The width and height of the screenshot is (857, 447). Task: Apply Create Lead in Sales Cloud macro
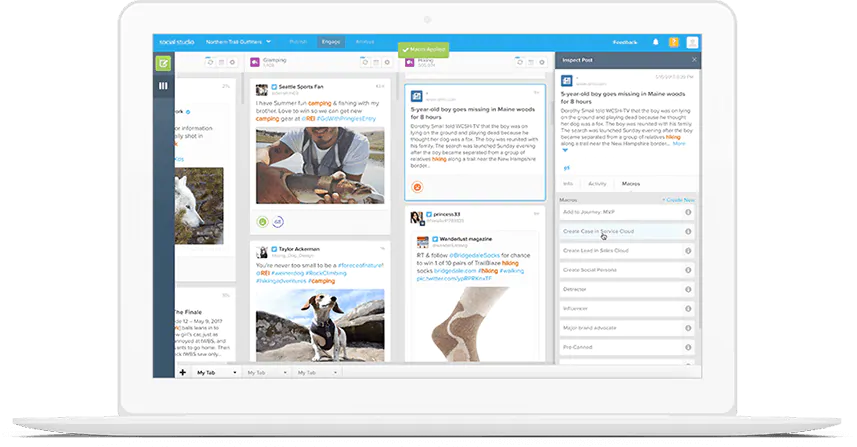pos(627,251)
